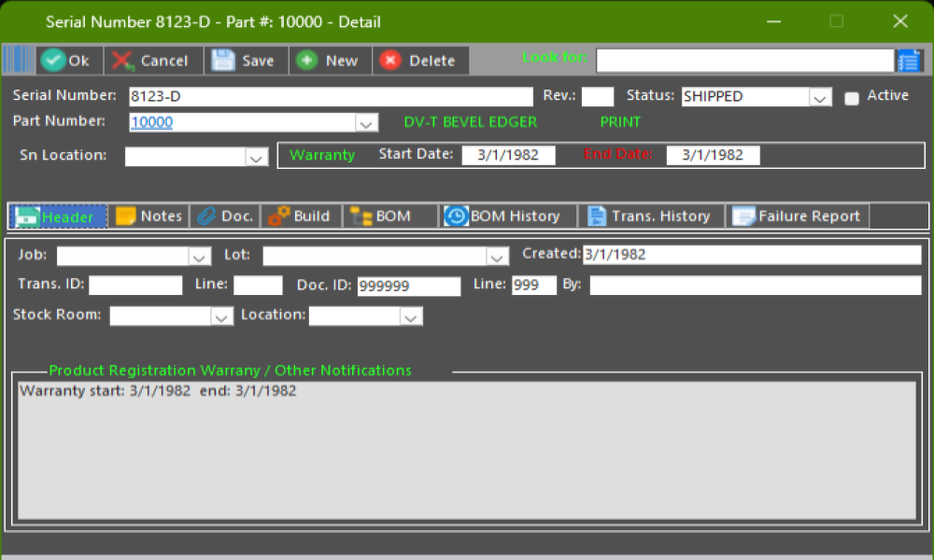Click the Serial Number input field

(x=330, y=96)
